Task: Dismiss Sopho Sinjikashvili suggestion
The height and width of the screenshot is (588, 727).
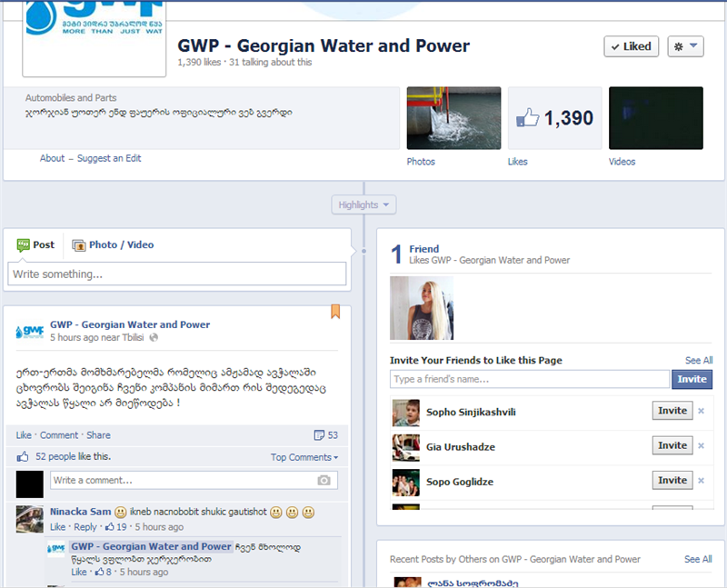Action: [x=701, y=411]
